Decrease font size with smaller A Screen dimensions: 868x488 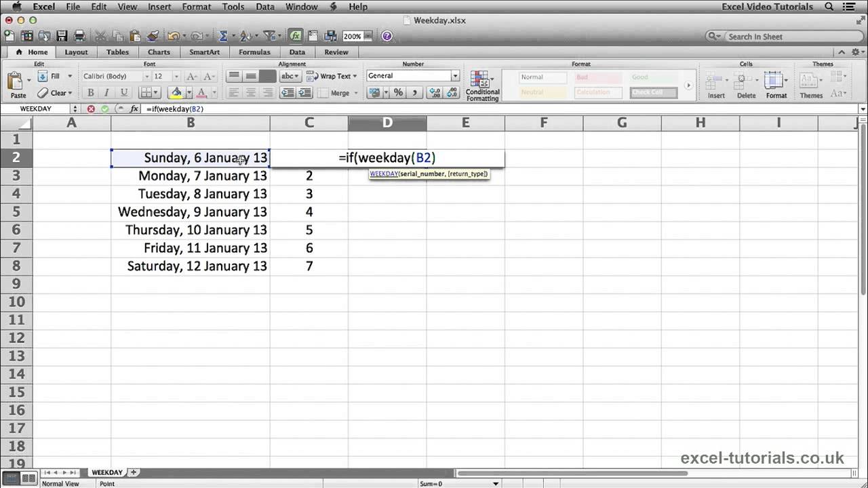tap(209, 77)
